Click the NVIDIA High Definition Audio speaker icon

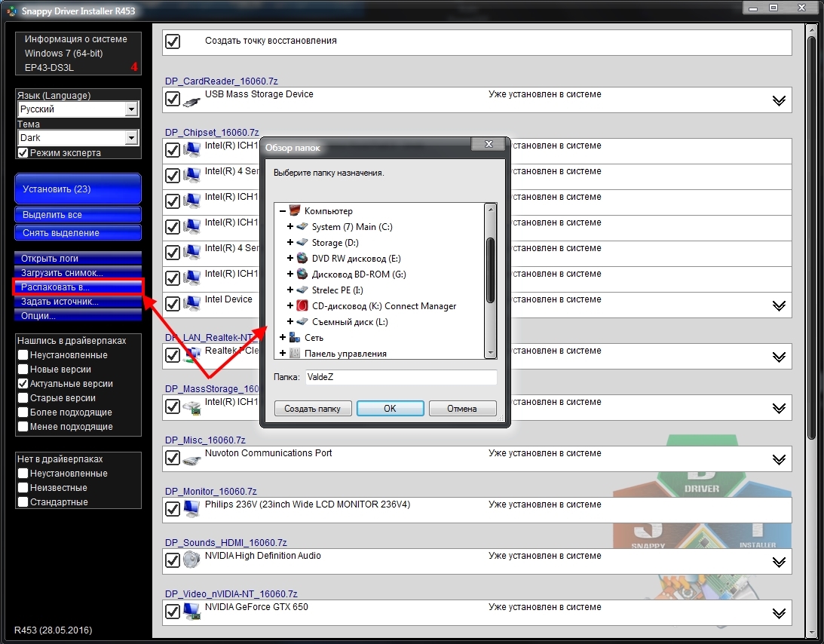point(191,560)
